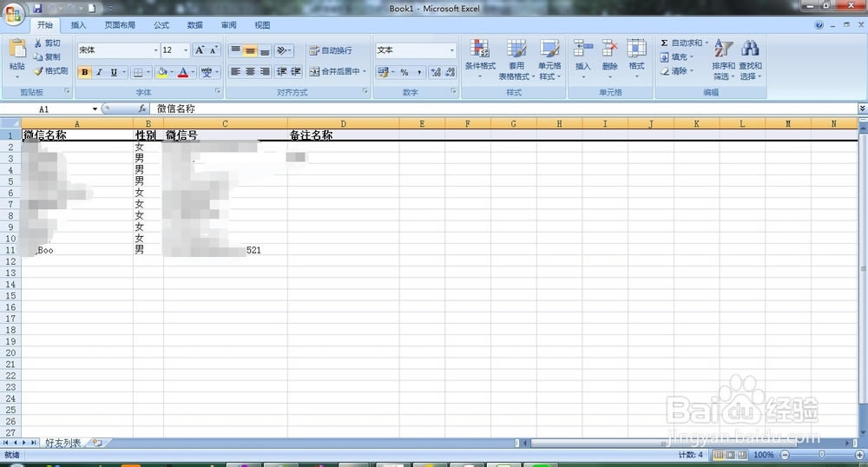This screenshot has height=467, width=868.
Task: Click the zoom slider handle
Action: click(822, 455)
